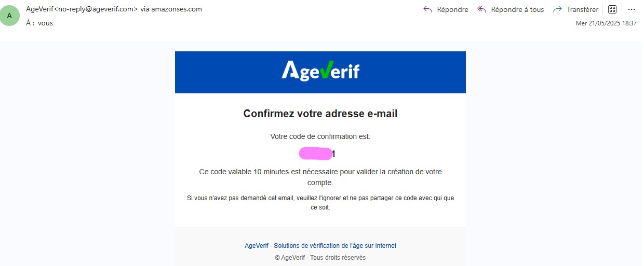Viewport: 644px width, 266px height.
Task: Click the "via amazonses.com" text
Action: point(171,9)
